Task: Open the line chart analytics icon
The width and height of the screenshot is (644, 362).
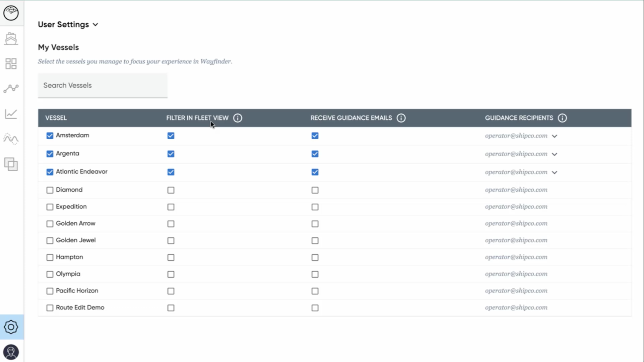Action: pyautogui.click(x=11, y=114)
